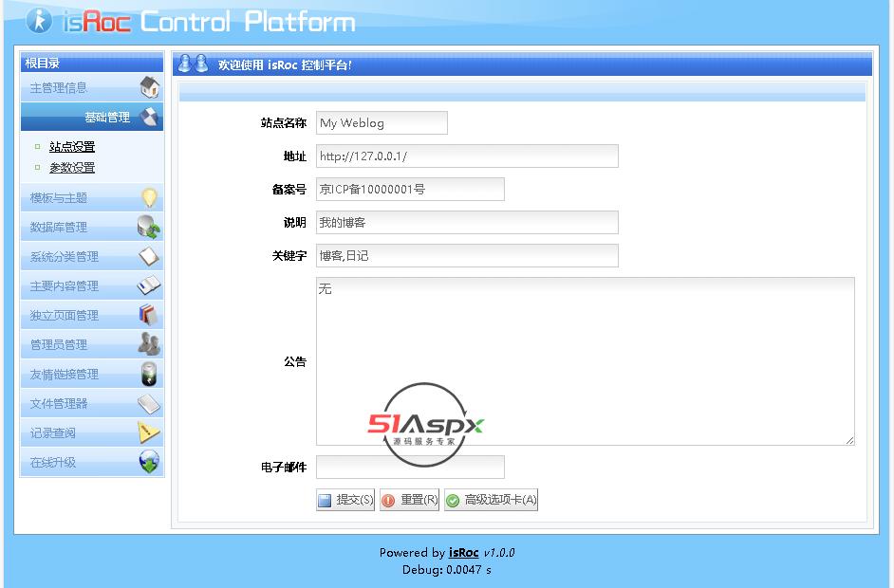Click the yellow triangle icon for 记录查阅
The width and height of the screenshot is (894, 588).
pyautogui.click(x=149, y=432)
